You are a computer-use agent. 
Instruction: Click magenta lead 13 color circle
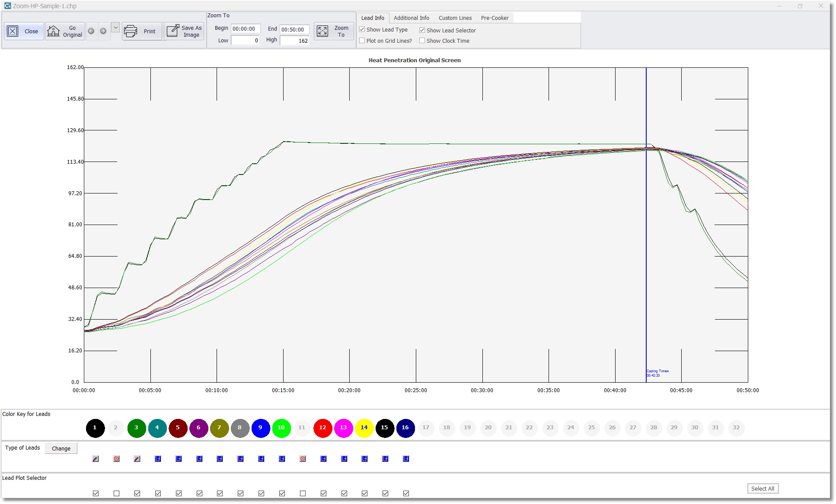click(344, 428)
